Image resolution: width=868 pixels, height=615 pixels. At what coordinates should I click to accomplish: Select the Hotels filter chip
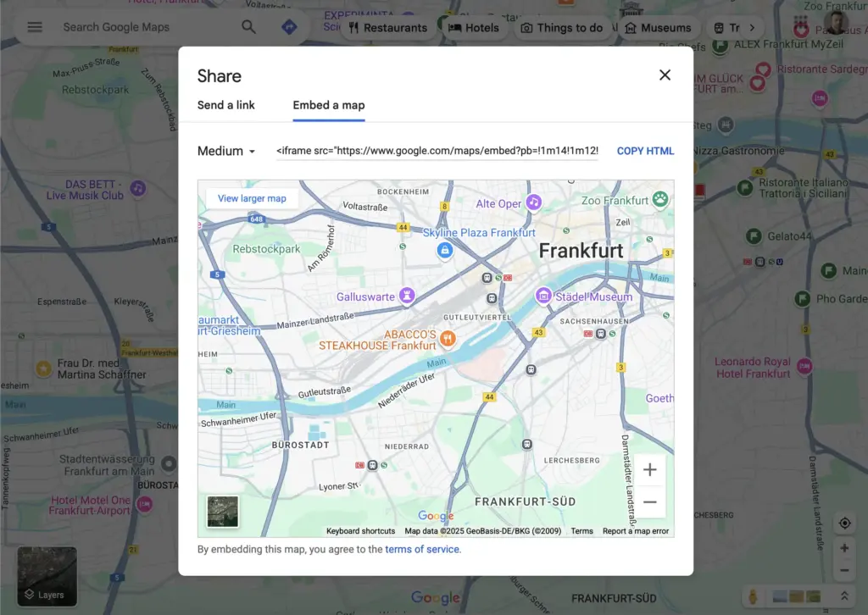[473, 28]
